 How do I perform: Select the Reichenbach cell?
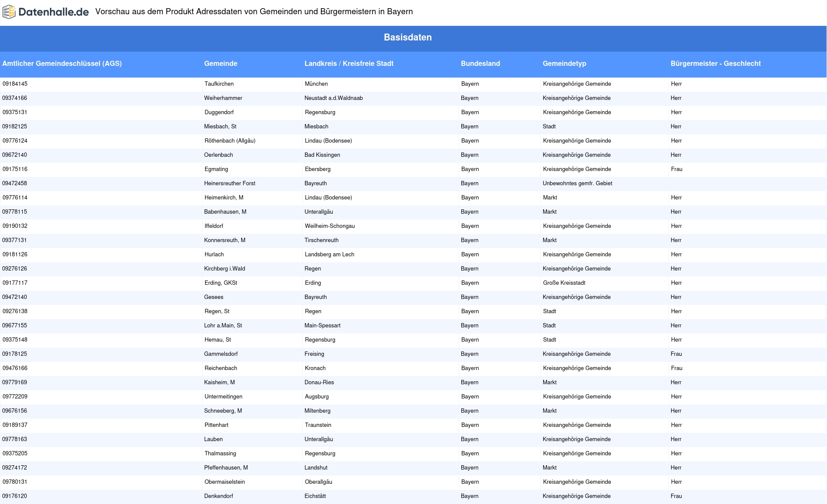tap(221, 368)
